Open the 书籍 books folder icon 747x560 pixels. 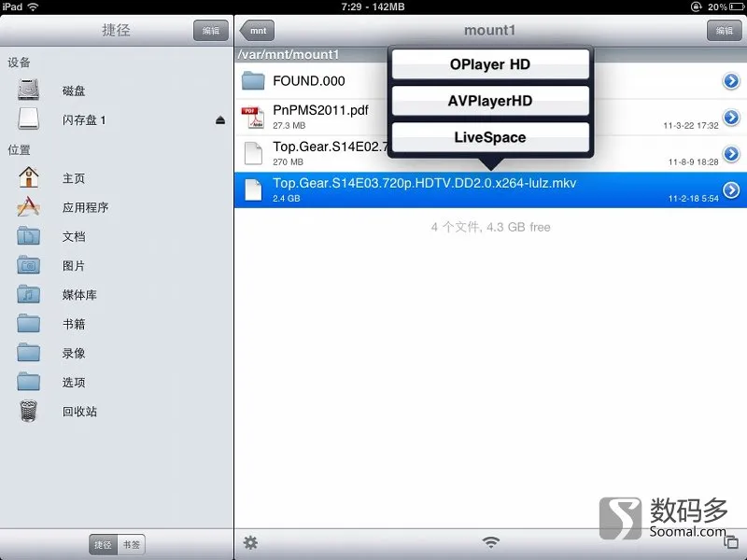(29, 323)
